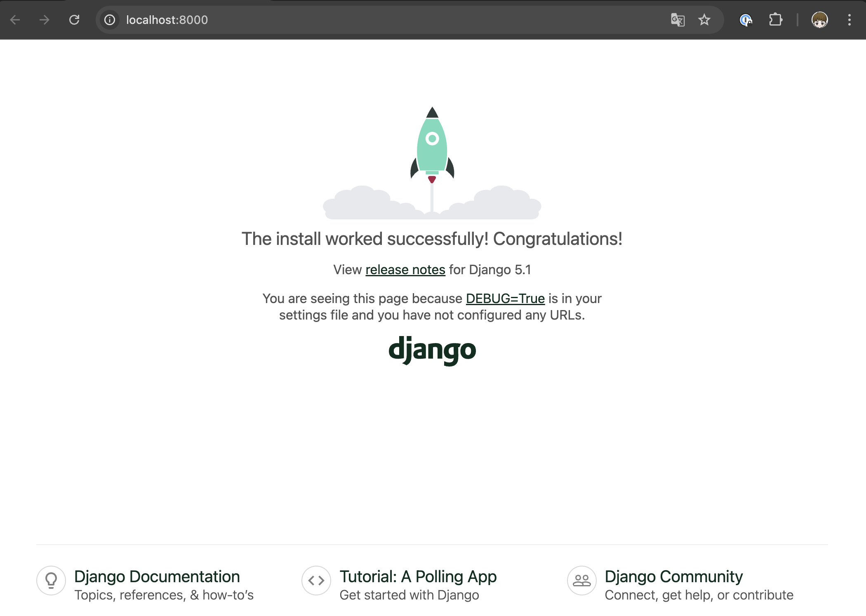This screenshot has height=616, width=866.
Task: Open site information icon in address bar
Action: (x=110, y=20)
